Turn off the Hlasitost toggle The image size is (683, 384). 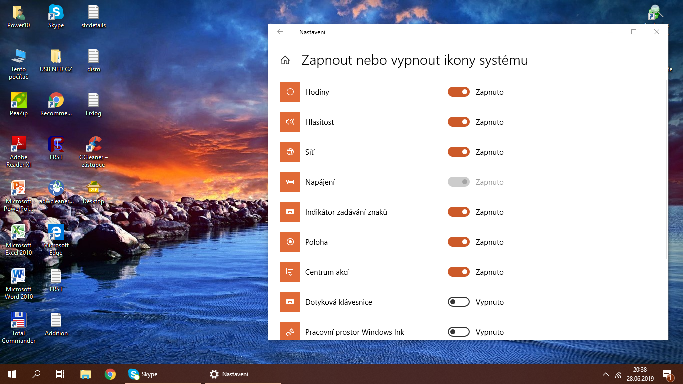coord(458,122)
